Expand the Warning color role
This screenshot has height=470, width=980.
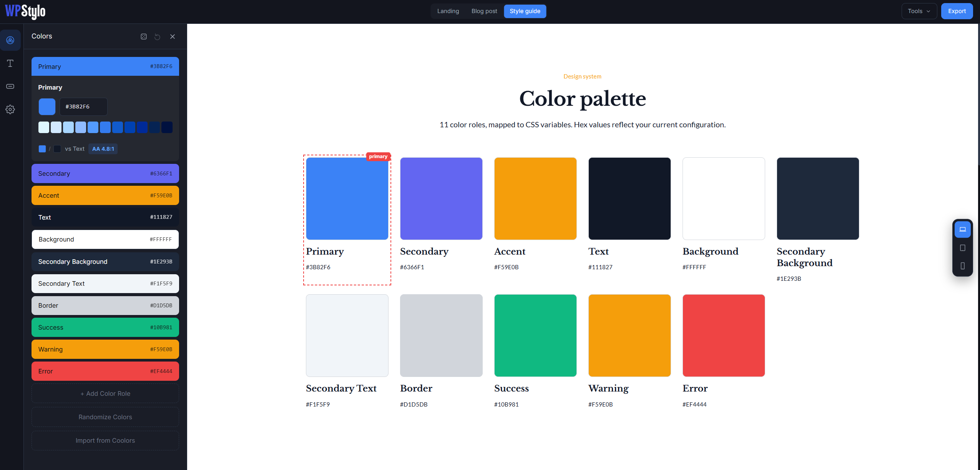pyautogui.click(x=105, y=349)
